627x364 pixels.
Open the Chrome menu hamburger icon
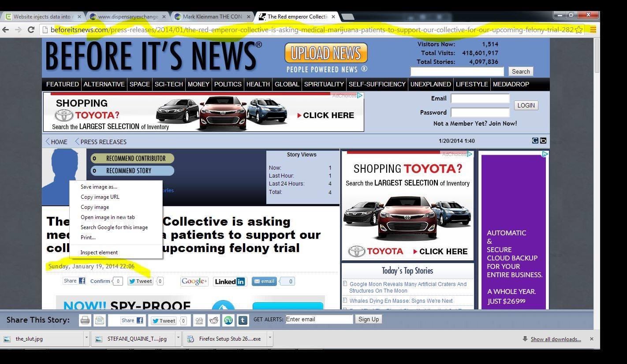pos(593,30)
